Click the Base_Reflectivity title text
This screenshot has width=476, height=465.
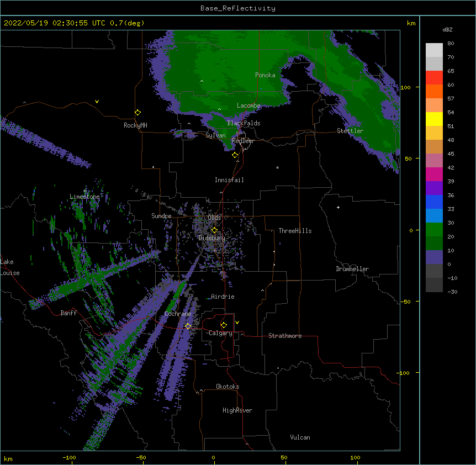pyautogui.click(x=238, y=8)
